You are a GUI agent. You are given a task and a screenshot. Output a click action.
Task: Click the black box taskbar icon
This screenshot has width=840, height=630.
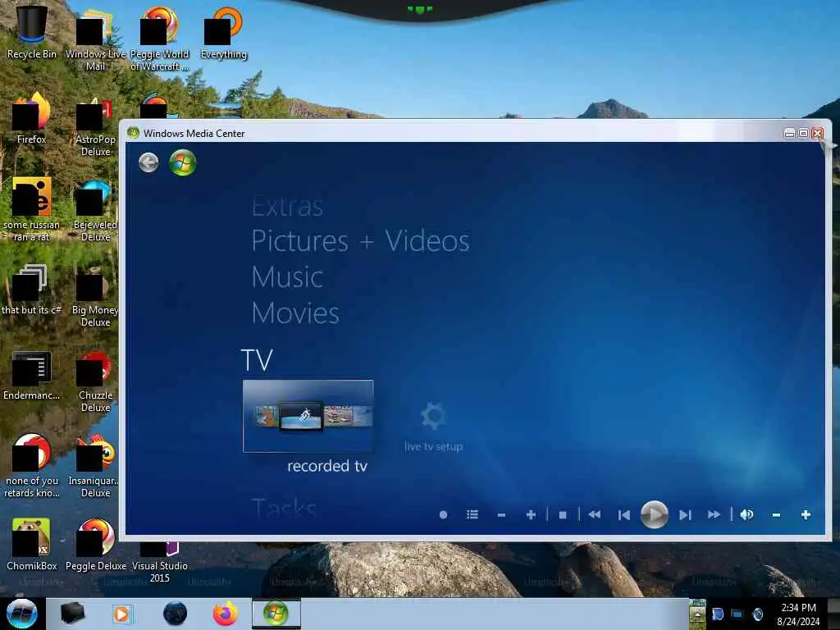pyautogui.click(x=72, y=614)
